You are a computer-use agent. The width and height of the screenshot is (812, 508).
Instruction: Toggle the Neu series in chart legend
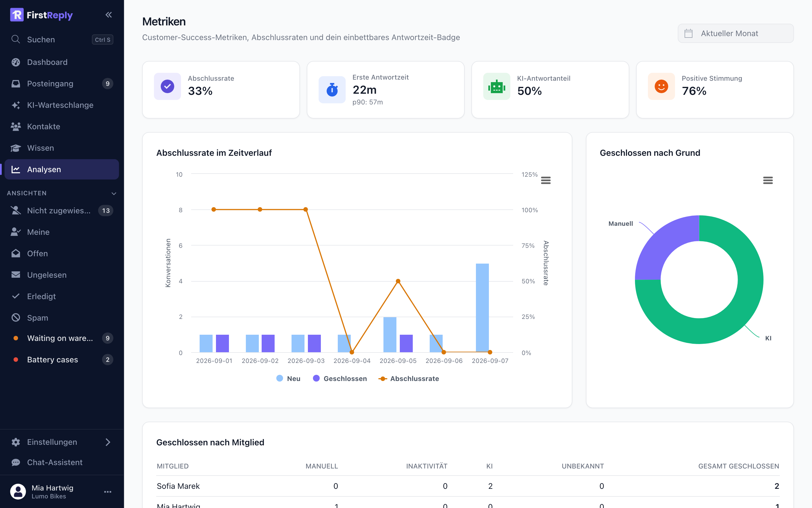pyautogui.click(x=288, y=379)
